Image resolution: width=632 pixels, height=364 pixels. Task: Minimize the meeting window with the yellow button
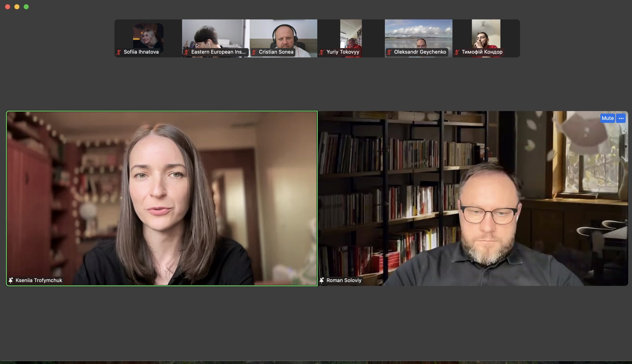[x=17, y=7]
